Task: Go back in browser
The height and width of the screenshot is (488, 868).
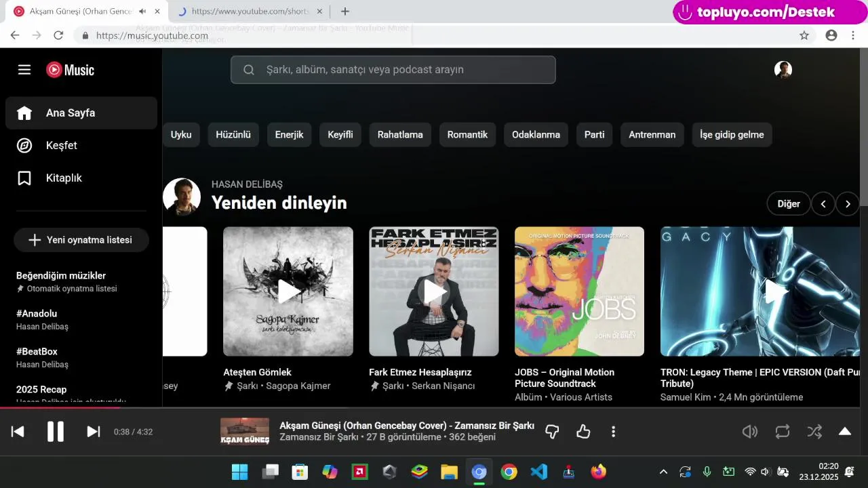Action: (x=15, y=35)
